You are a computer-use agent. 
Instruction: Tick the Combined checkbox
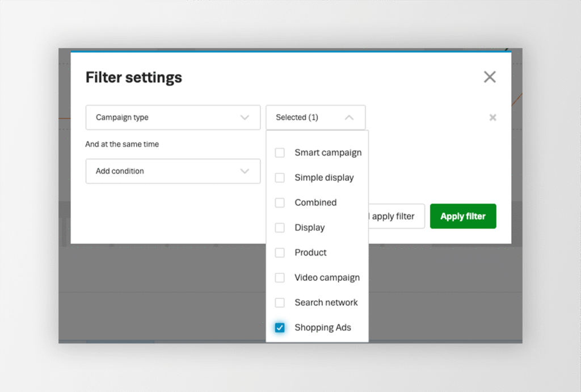point(280,203)
